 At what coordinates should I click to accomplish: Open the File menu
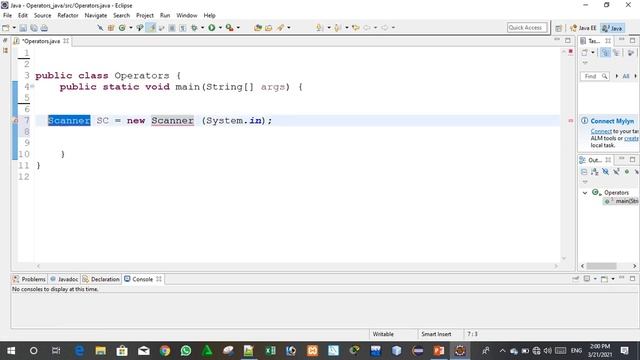[7, 16]
